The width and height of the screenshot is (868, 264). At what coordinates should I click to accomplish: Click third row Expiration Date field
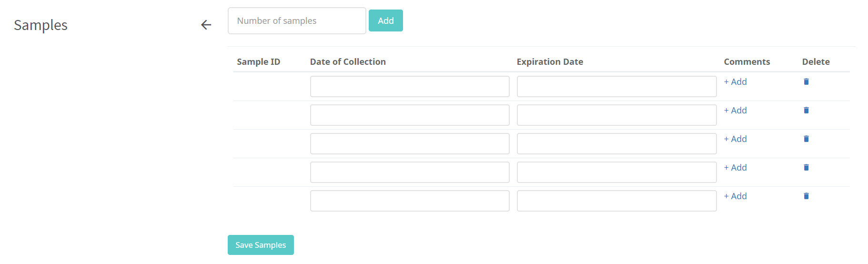[616, 144]
